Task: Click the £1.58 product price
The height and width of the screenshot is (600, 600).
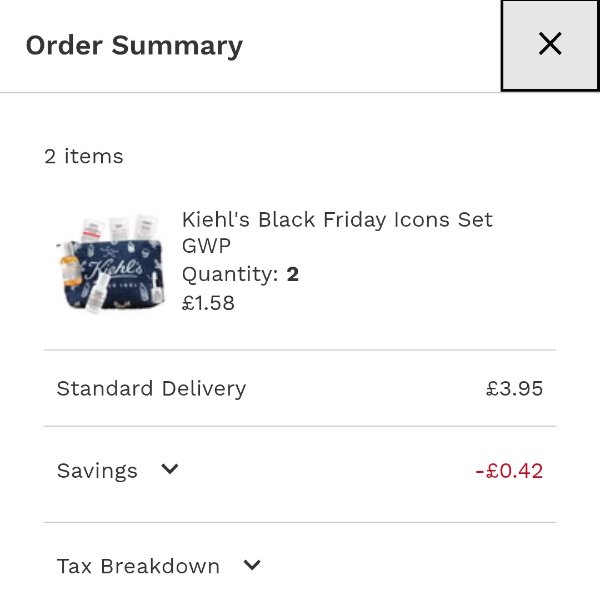Action: pyautogui.click(x=208, y=302)
